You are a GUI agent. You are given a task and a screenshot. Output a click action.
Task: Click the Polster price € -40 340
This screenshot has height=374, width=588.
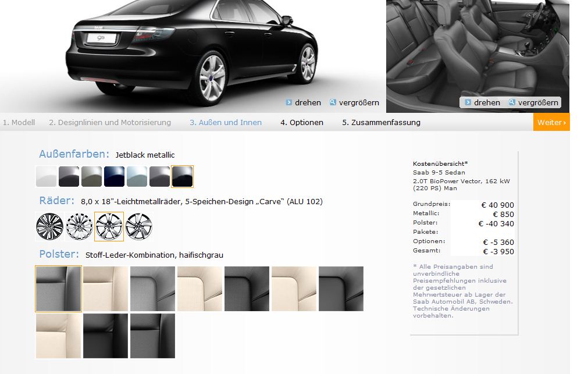(496, 224)
